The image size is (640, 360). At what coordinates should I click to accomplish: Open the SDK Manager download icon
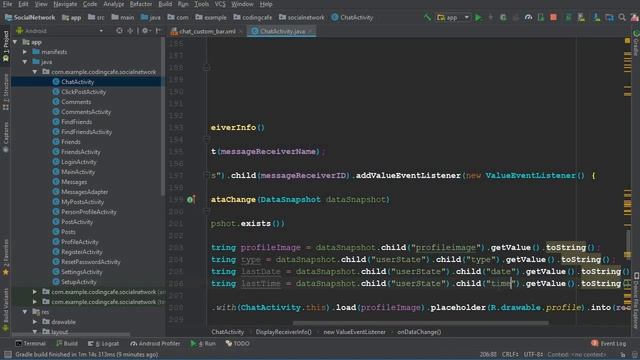coord(596,18)
